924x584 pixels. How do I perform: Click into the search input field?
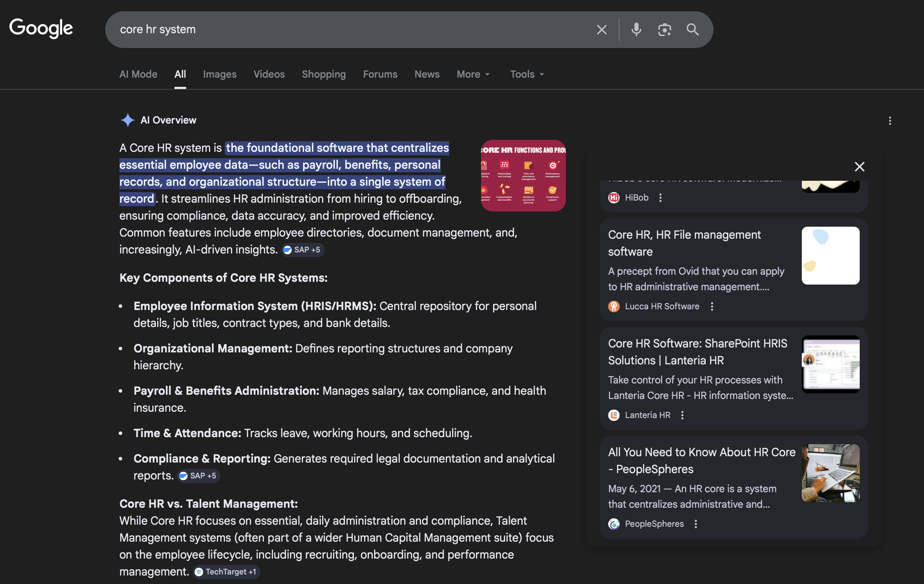point(345,30)
